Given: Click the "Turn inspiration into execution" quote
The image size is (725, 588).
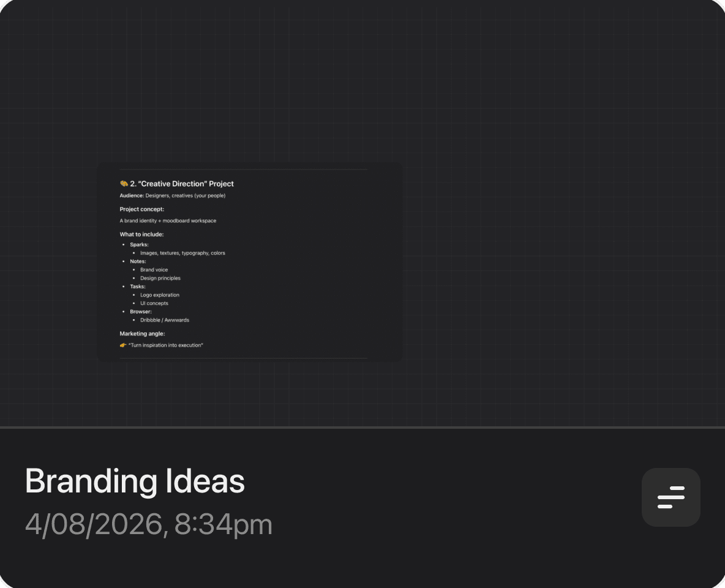Looking at the screenshot, I should (x=166, y=345).
